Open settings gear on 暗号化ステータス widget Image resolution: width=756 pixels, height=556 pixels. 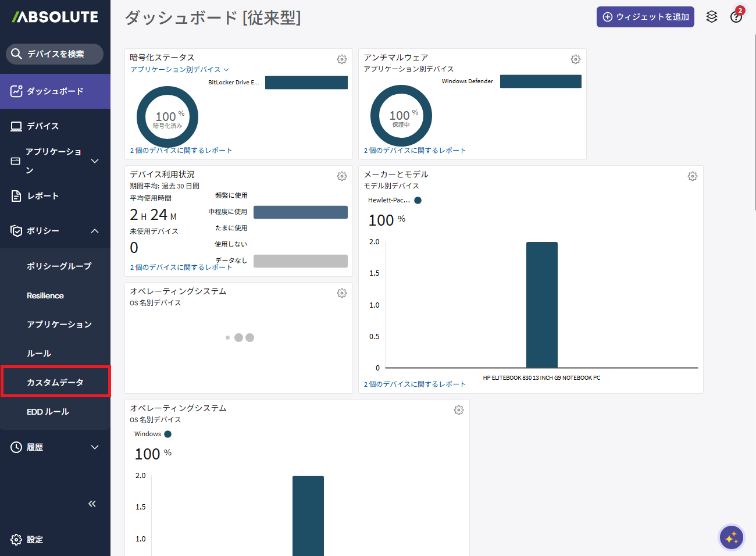coord(342,59)
